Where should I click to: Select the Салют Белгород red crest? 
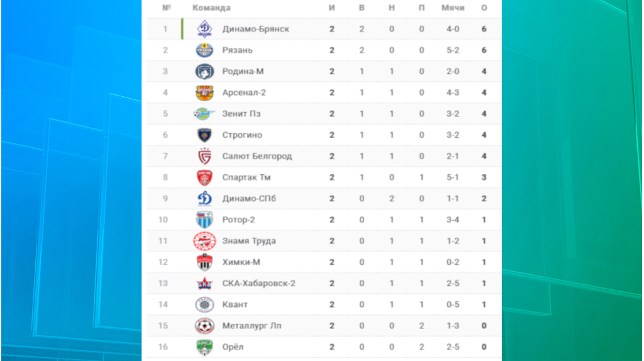(x=204, y=156)
